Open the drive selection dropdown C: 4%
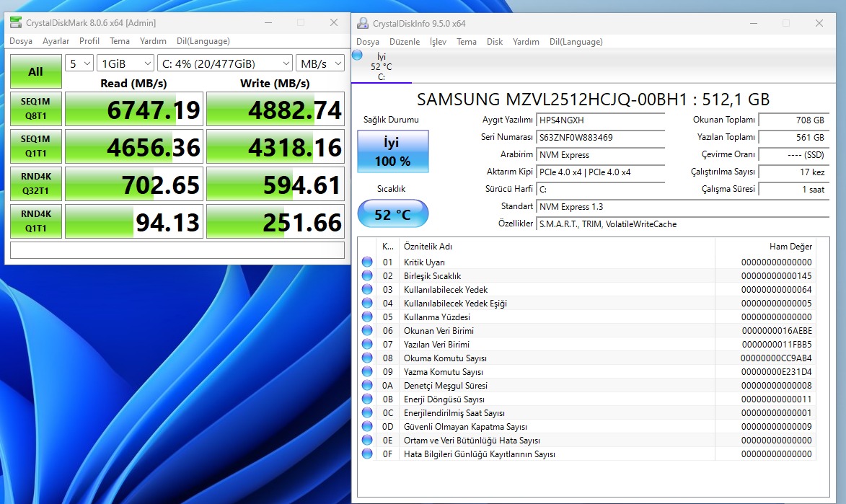Viewport: 846px width, 504px height. tap(224, 63)
